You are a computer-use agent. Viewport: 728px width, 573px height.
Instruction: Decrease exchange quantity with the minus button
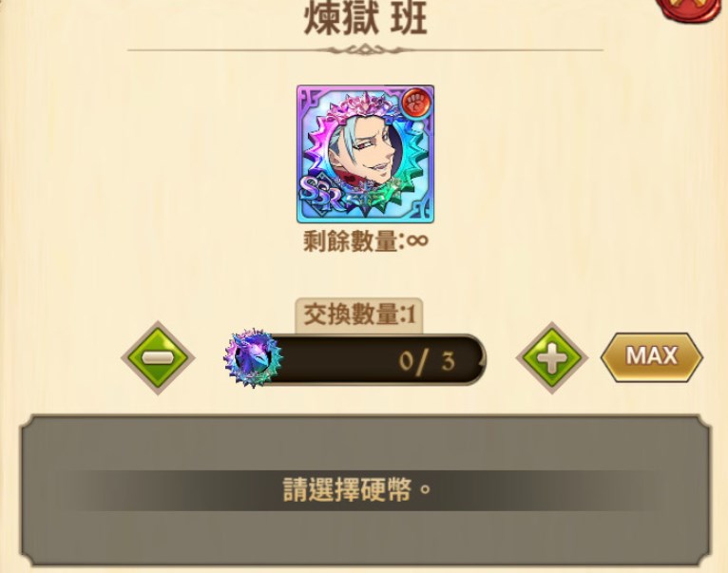[x=158, y=357]
